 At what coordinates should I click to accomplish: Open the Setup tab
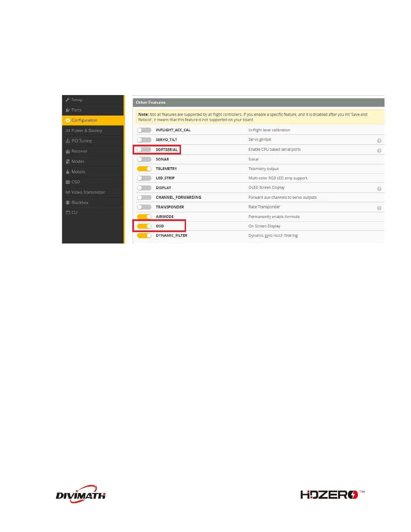point(93,100)
